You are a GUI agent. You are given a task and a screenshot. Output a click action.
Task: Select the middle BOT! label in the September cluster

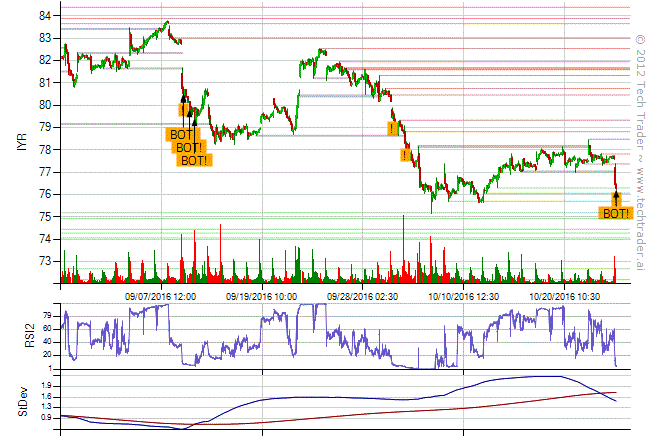(x=189, y=147)
